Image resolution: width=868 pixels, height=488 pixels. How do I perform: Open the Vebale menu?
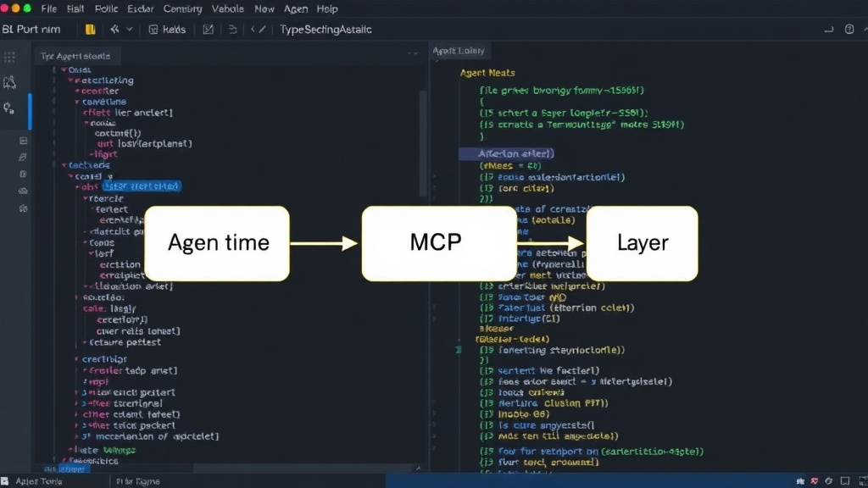pyautogui.click(x=228, y=8)
